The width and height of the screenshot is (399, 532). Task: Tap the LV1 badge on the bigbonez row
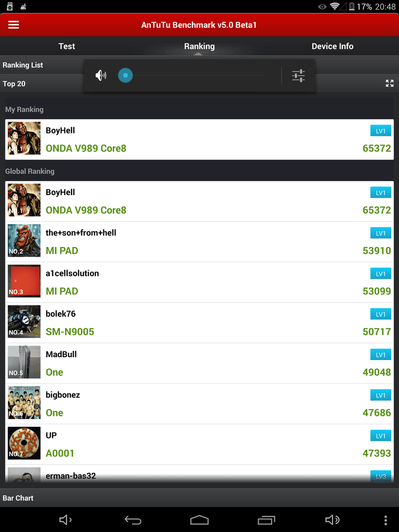coord(380,395)
